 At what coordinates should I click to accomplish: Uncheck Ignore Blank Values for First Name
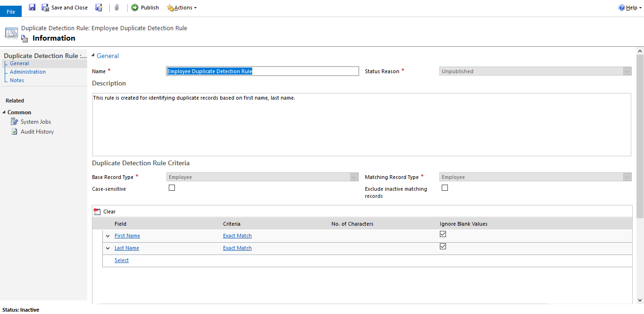tap(443, 234)
